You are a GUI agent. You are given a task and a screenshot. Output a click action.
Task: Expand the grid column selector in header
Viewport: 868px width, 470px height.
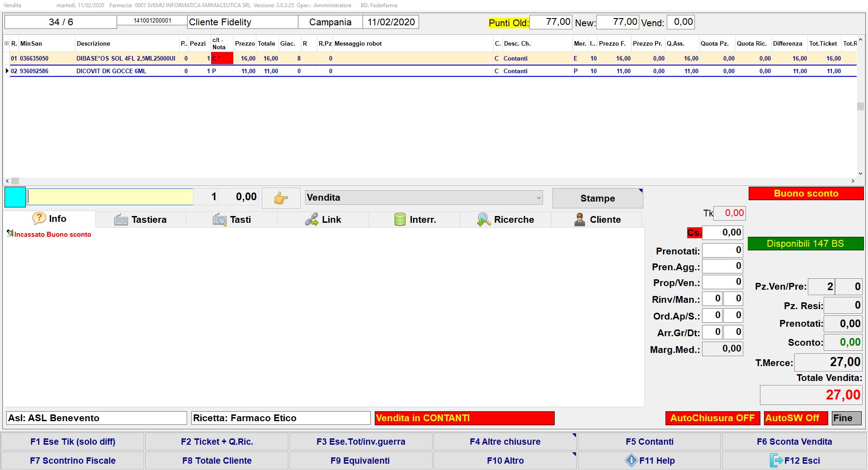(x=6, y=43)
